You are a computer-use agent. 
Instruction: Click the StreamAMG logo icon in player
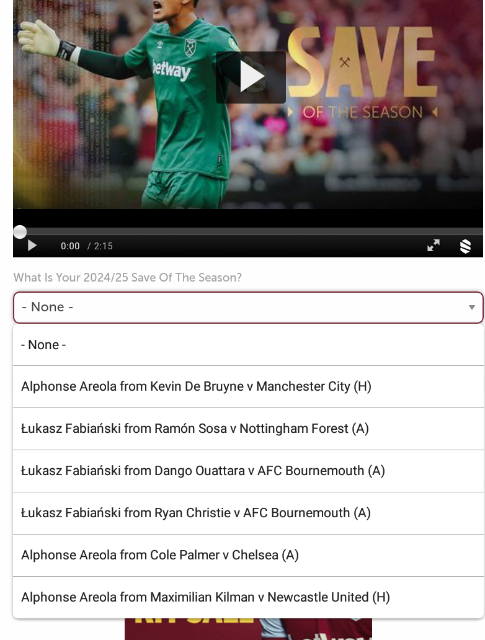[465, 246]
